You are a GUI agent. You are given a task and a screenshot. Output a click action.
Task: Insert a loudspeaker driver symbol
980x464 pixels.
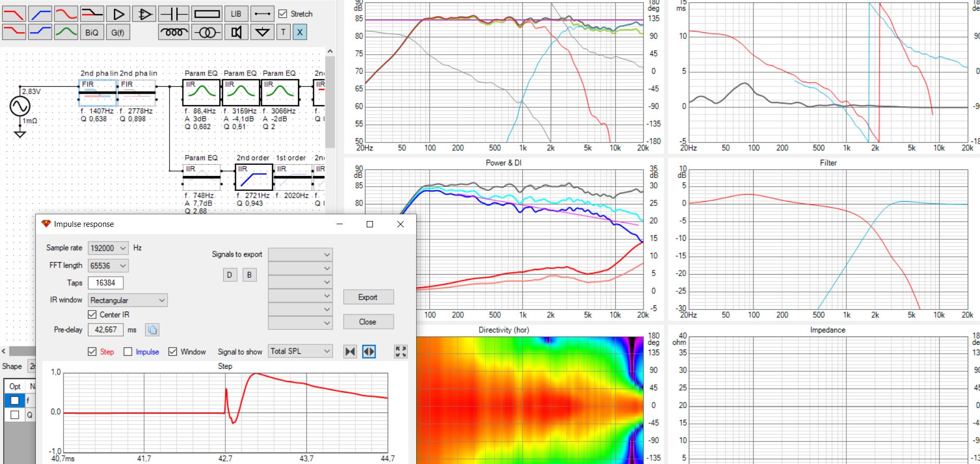tap(236, 32)
